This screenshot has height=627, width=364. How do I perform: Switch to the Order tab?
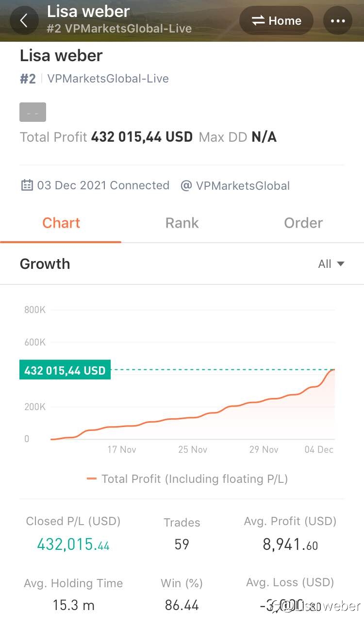303,223
